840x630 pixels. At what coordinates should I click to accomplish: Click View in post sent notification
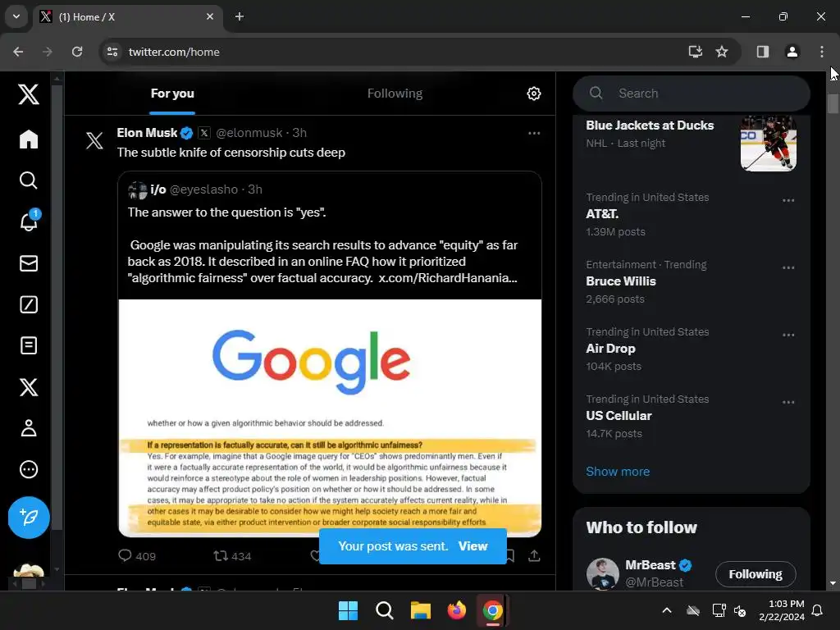coord(472,546)
